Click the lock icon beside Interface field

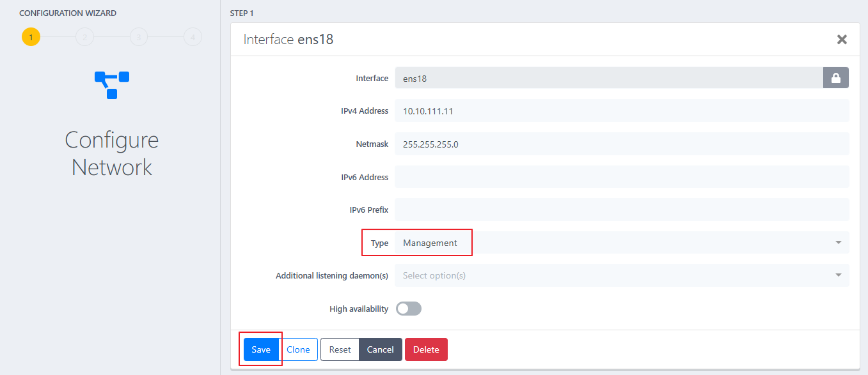pos(835,78)
